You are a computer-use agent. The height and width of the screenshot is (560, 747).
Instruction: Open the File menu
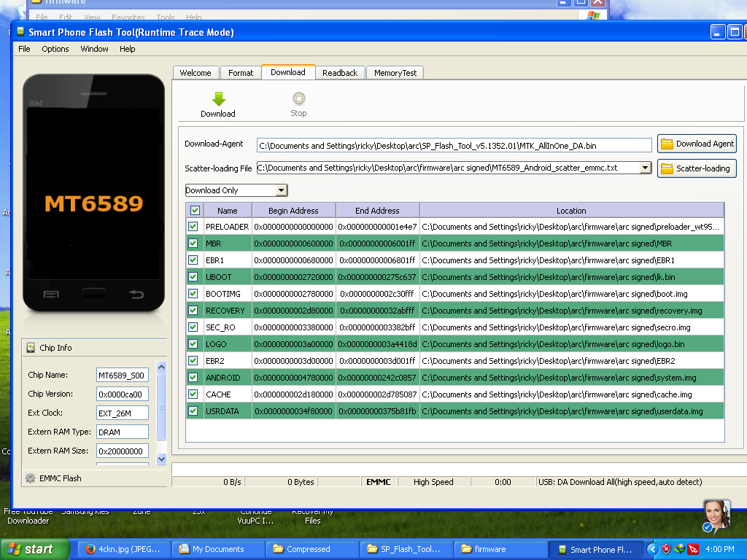coord(24,49)
